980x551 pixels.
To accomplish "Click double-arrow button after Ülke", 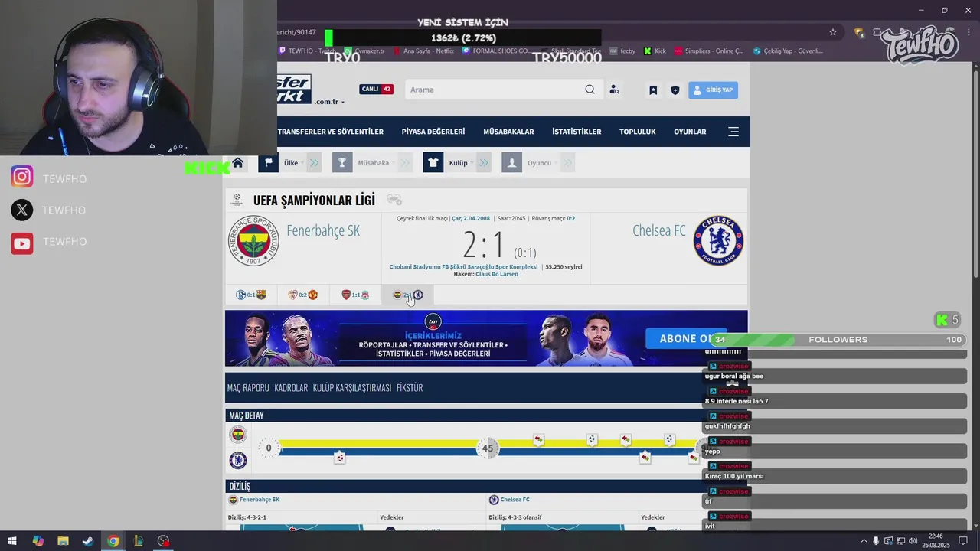I will click(x=314, y=162).
